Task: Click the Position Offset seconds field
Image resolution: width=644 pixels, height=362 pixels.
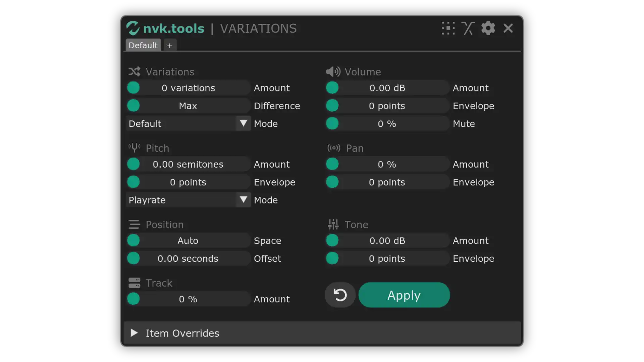Action: pos(188,258)
